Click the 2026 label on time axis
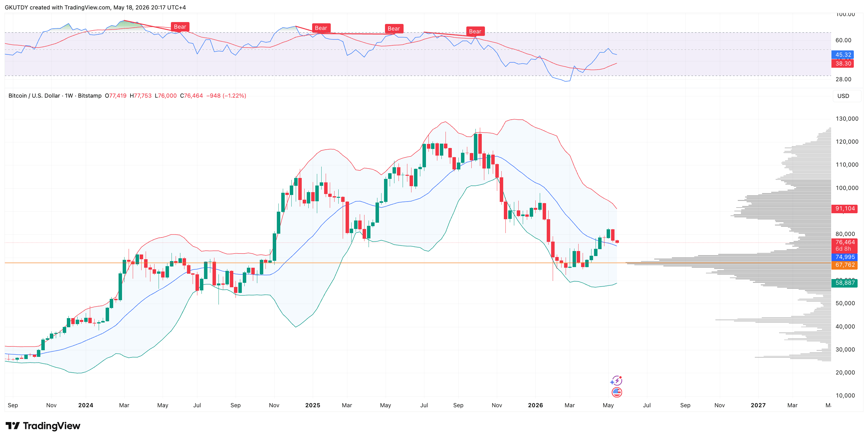 [x=535, y=405]
